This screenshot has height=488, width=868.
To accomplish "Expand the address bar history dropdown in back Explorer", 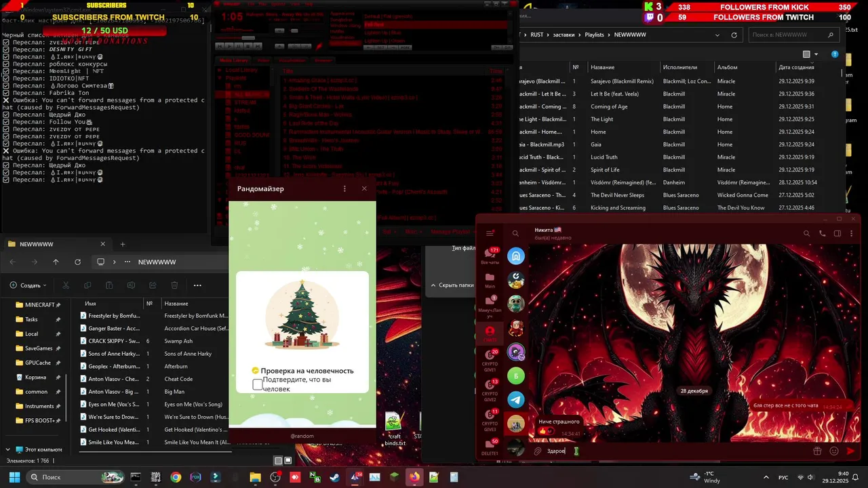I will [x=717, y=35].
